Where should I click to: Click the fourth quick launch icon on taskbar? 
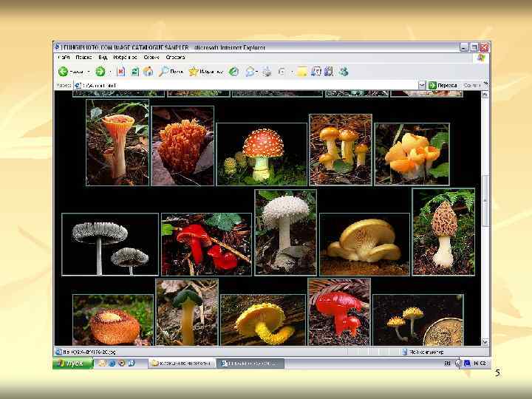[x=132, y=363]
